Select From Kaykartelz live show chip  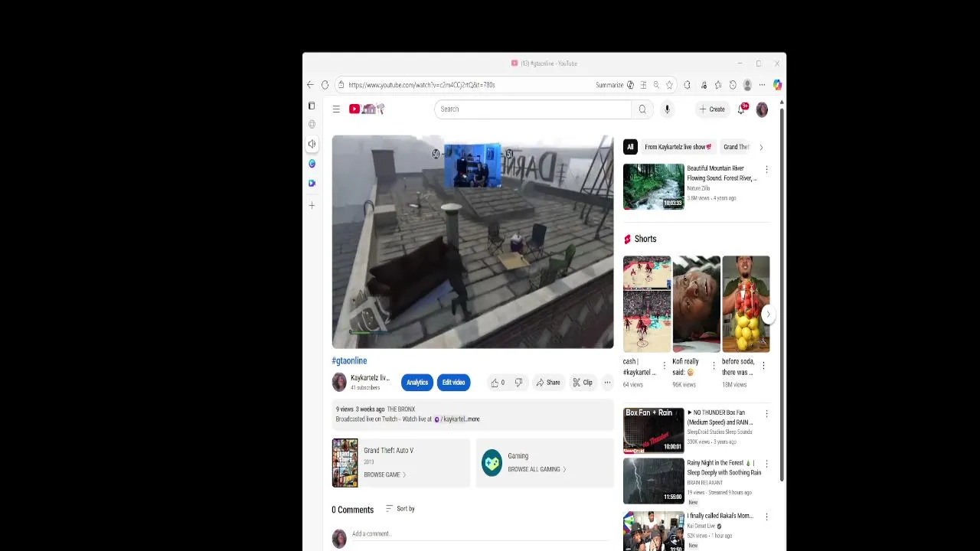[678, 147]
